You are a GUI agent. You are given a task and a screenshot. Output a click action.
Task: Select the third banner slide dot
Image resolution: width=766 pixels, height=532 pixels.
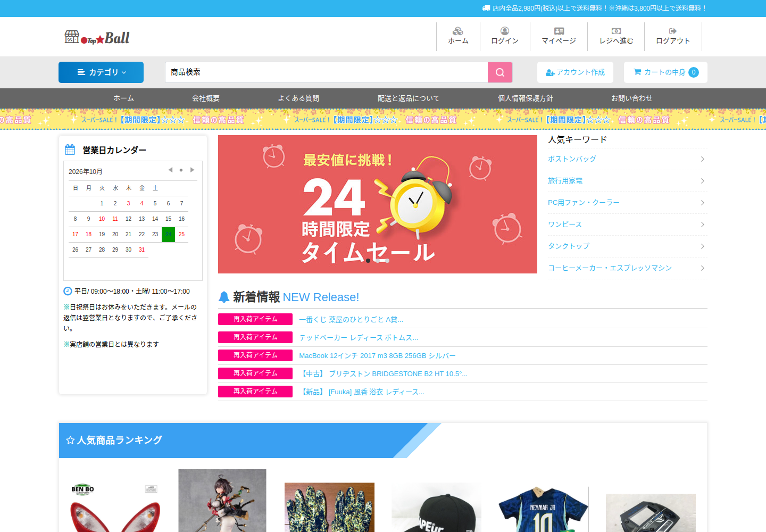[387, 261]
